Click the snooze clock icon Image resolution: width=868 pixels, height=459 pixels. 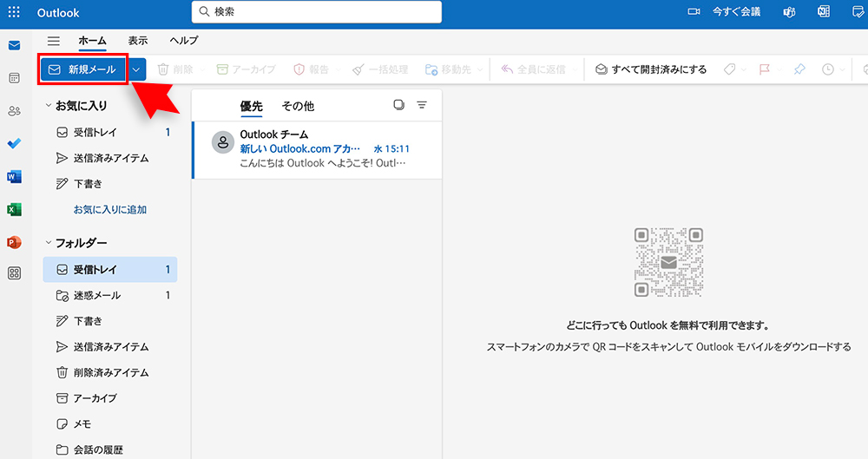[x=827, y=69]
